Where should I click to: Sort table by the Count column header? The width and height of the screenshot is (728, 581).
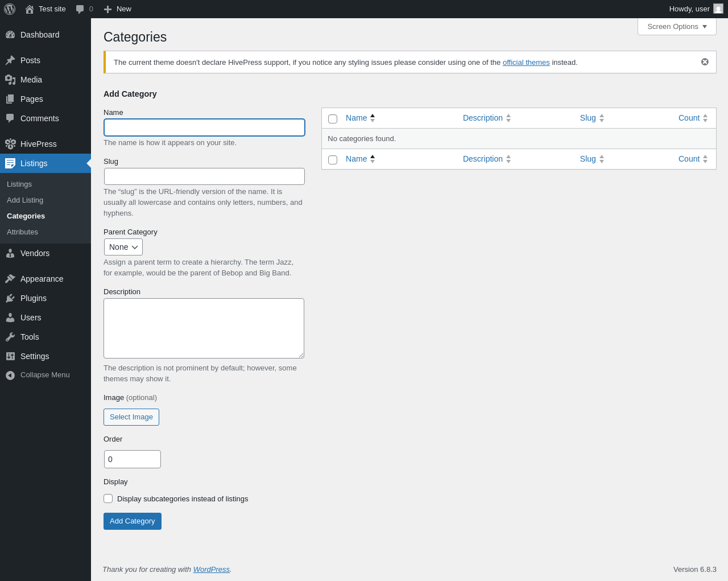coord(689,118)
